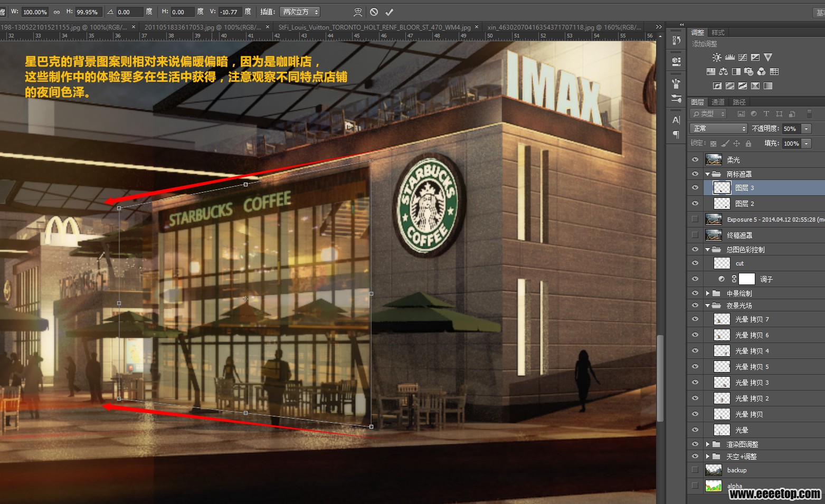Add an Invert adjustment
Screen dimensions: 825x504
(x=717, y=85)
